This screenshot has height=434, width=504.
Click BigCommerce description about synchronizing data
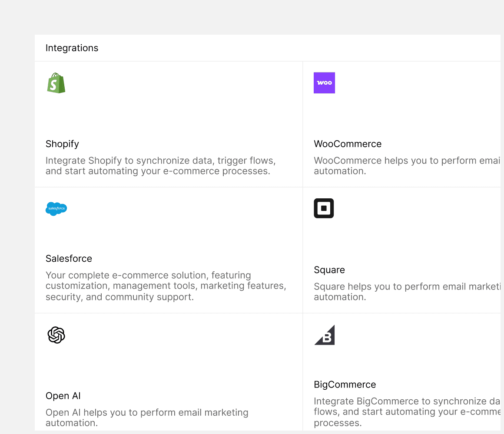[x=407, y=412]
